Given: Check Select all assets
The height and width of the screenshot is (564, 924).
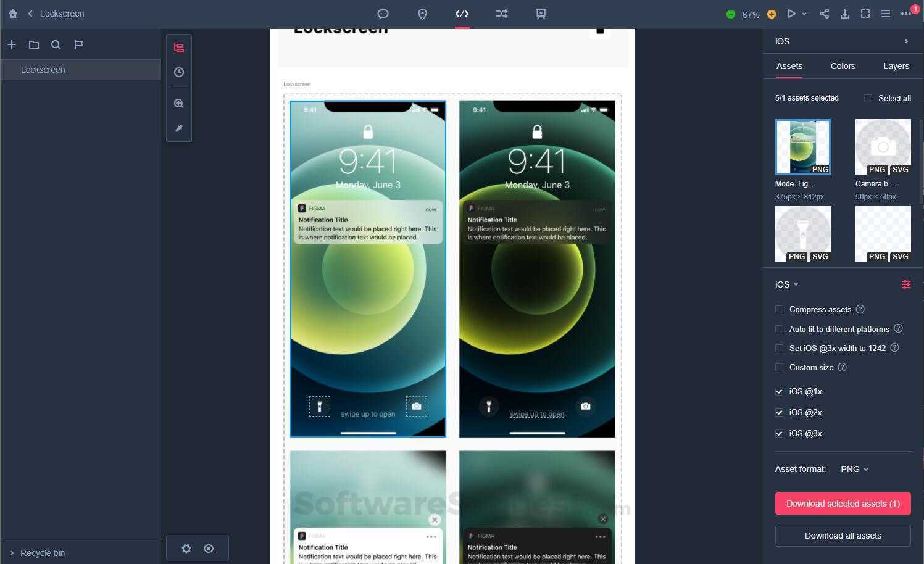Looking at the screenshot, I should 868,98.
